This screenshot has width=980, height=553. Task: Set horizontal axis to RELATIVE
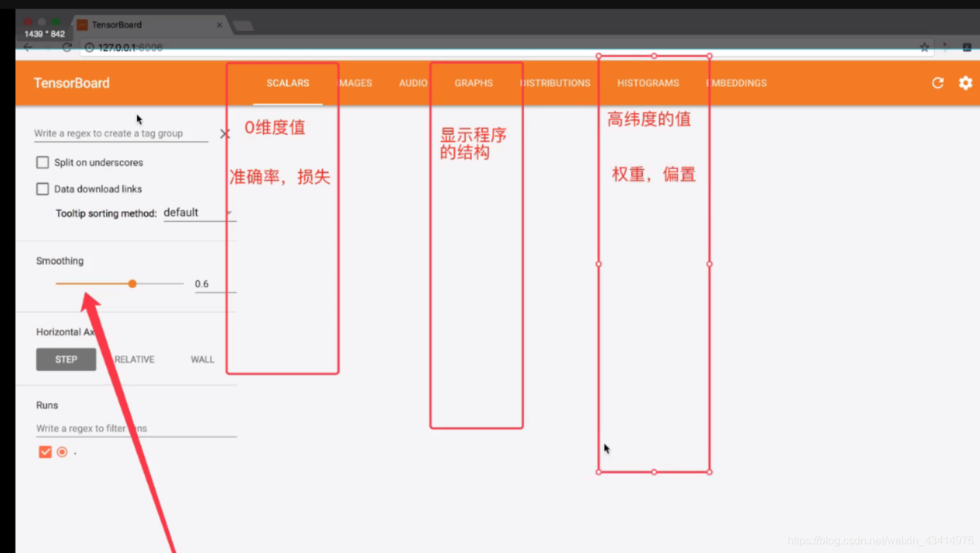point(134,359)
